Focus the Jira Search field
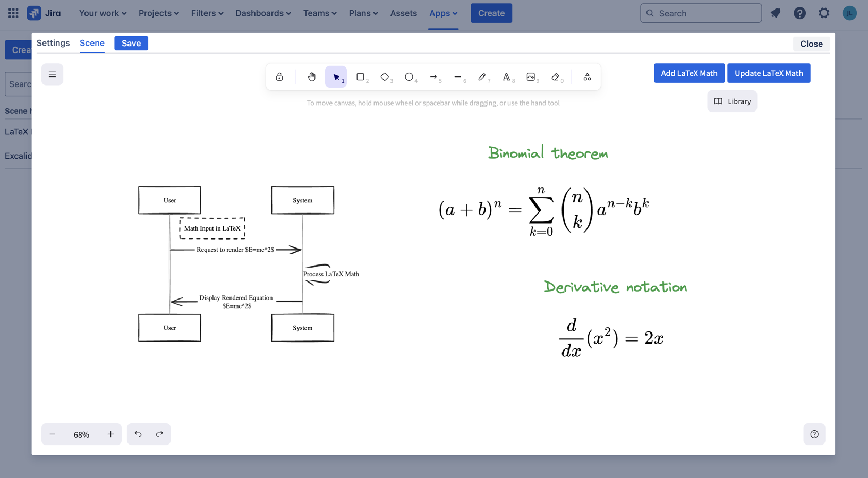The height and width of the screenshot is (478, 868). [x=701, y=13]
